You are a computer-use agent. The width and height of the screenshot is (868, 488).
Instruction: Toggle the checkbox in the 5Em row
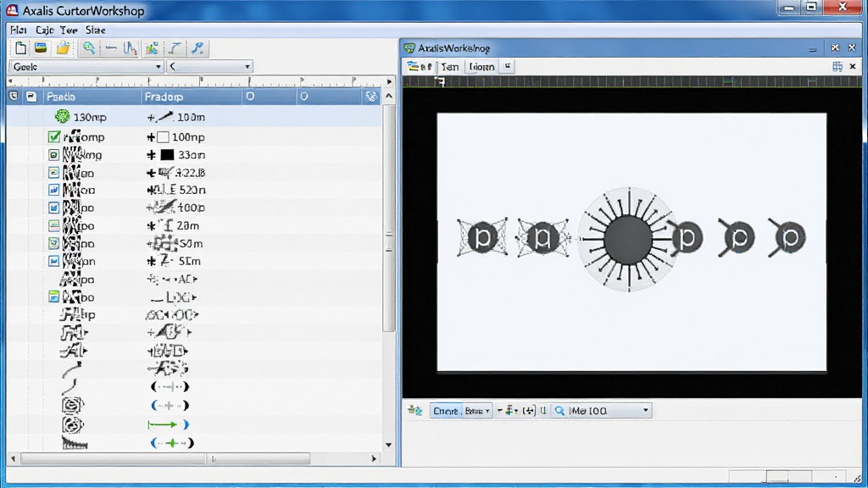(x=53, y=261)
